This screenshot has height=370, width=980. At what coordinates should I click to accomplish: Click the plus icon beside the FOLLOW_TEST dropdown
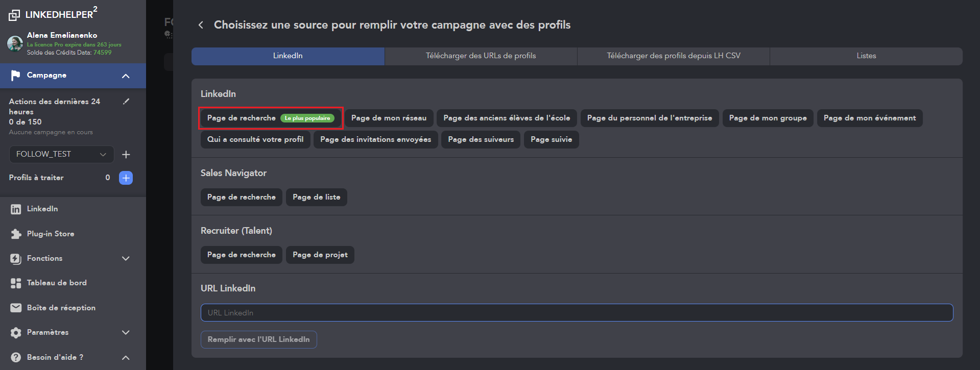coord(126,155)
